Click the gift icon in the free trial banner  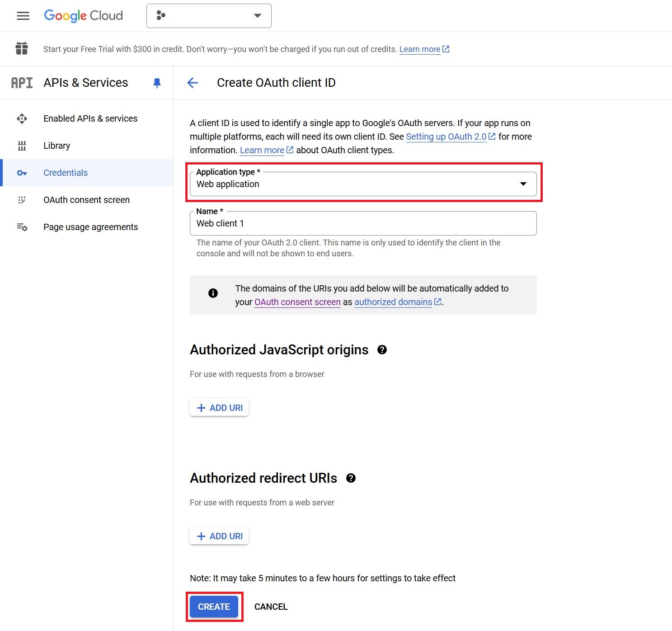[22, 49]
